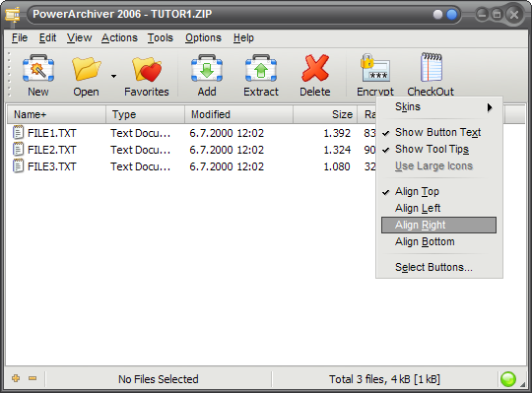Click FILE1.TXT modified date 6.7.2000 12:02
The width and height of the screenshot is (532, 393).
[x=227, y=133]
